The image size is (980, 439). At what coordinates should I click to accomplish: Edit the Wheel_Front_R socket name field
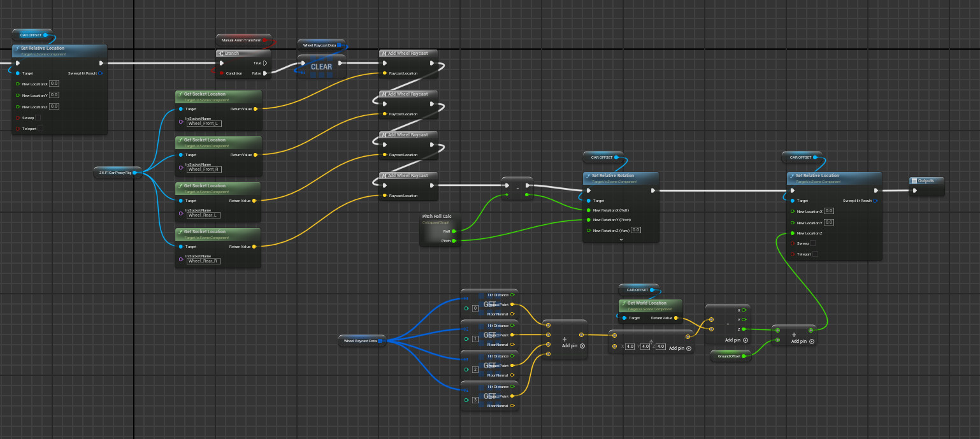point(203,169)
